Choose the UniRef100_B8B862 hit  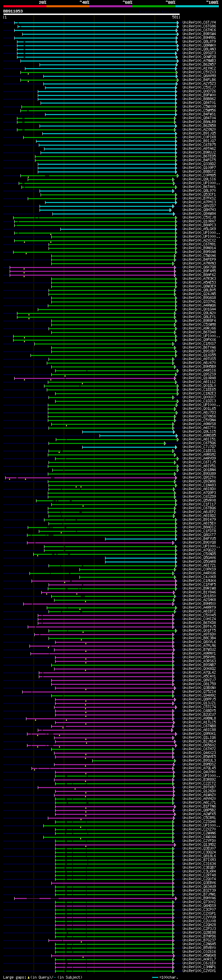(x=199, y=98)
